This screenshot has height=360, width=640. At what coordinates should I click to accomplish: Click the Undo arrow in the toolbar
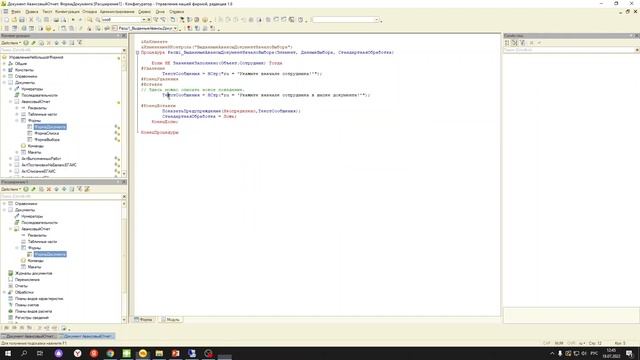[x=73, y=20]
